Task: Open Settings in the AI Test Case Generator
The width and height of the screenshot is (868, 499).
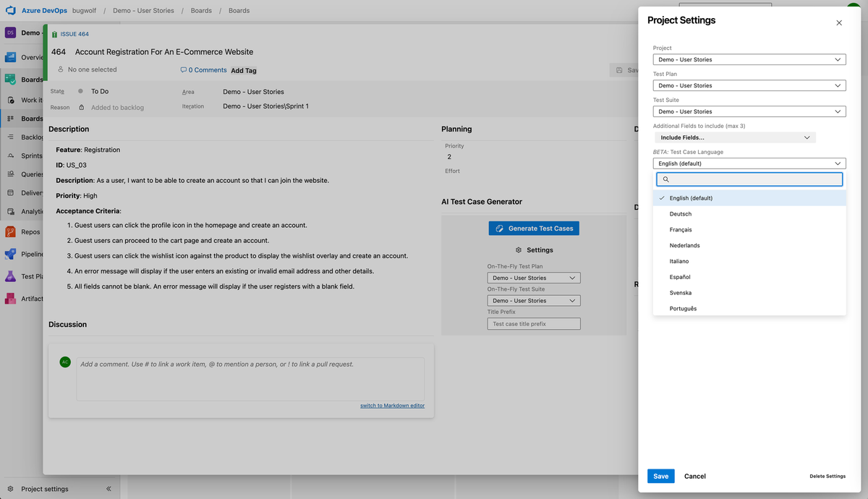Action: [534, 249]
